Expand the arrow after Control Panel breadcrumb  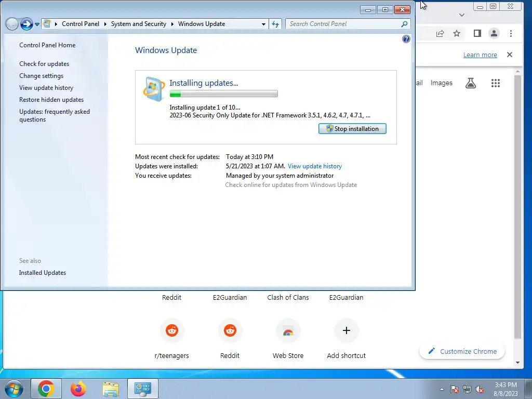click(105, 24)
